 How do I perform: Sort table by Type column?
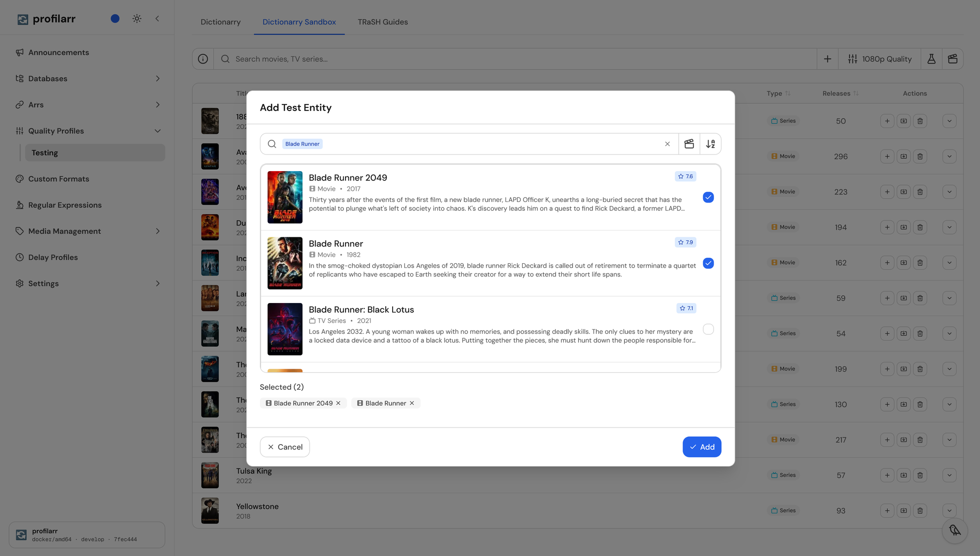(x=778, y=94)
